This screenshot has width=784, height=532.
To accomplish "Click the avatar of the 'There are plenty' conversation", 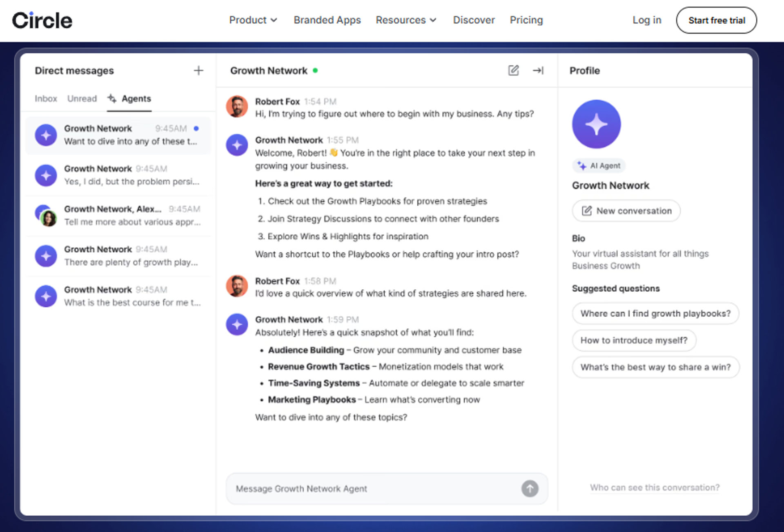I will pos(46,256).
